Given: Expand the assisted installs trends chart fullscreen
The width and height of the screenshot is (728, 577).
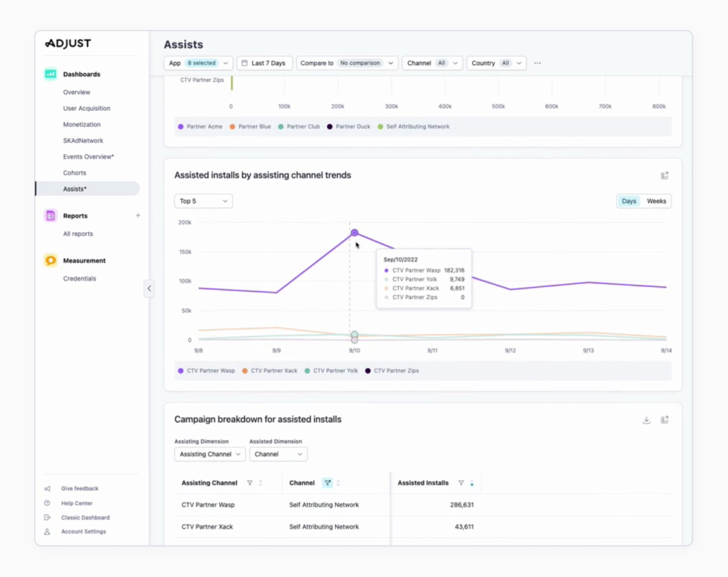Looking at the screenshot, I should (665, 176).
